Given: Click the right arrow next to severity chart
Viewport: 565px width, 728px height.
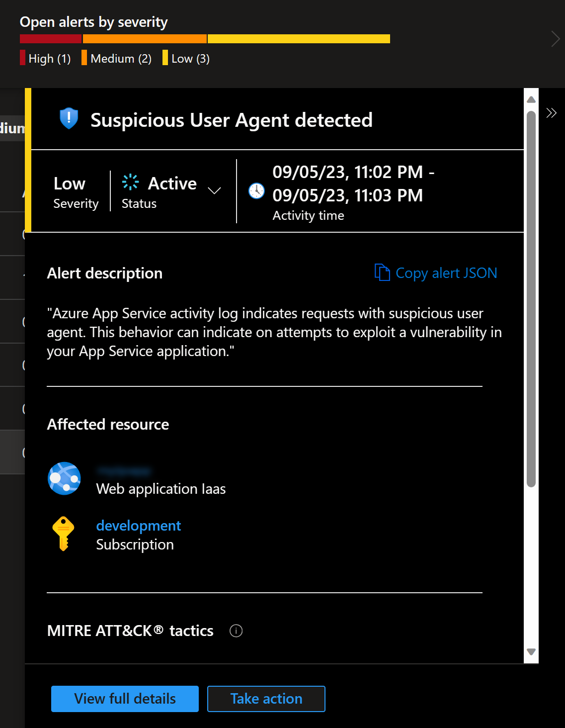Looking at the screenshot, I should click(x=555, y=39).
